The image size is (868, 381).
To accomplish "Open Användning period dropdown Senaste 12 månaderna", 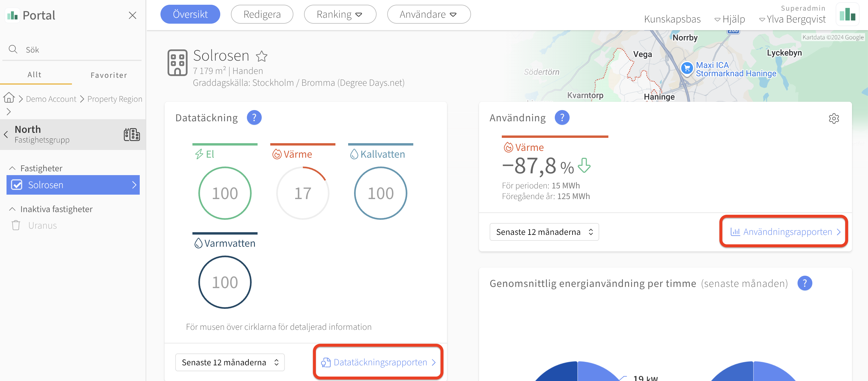I will pyautogui.click(x=544, y=232).
